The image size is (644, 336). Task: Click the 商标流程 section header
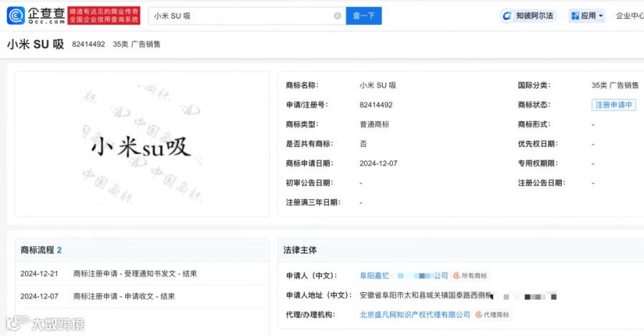[142, 250]
